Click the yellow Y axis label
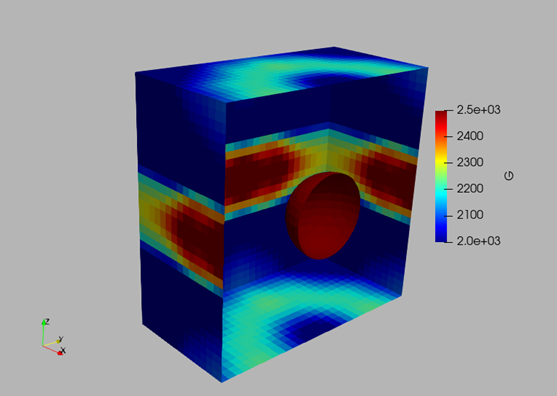Screen dimensions: 557x396 61,338
